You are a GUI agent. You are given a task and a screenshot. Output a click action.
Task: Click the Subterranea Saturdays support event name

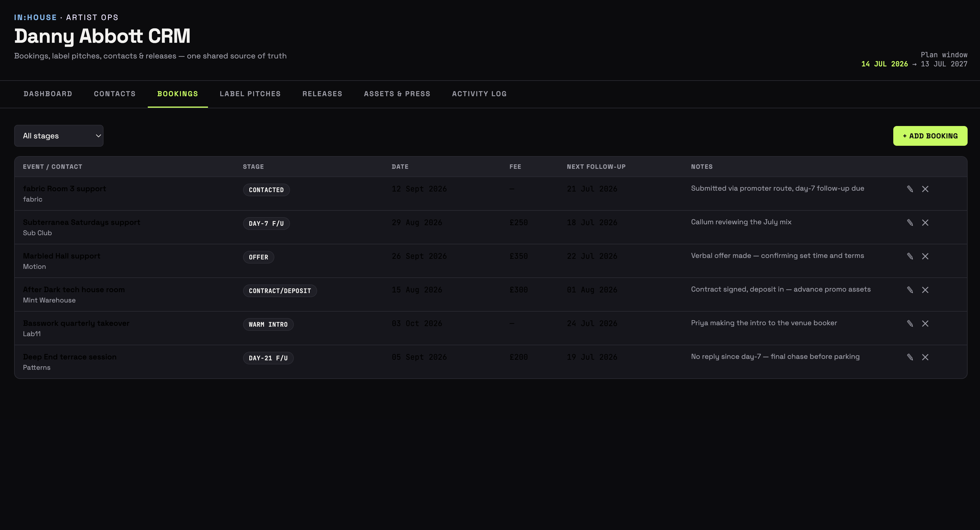81,222
